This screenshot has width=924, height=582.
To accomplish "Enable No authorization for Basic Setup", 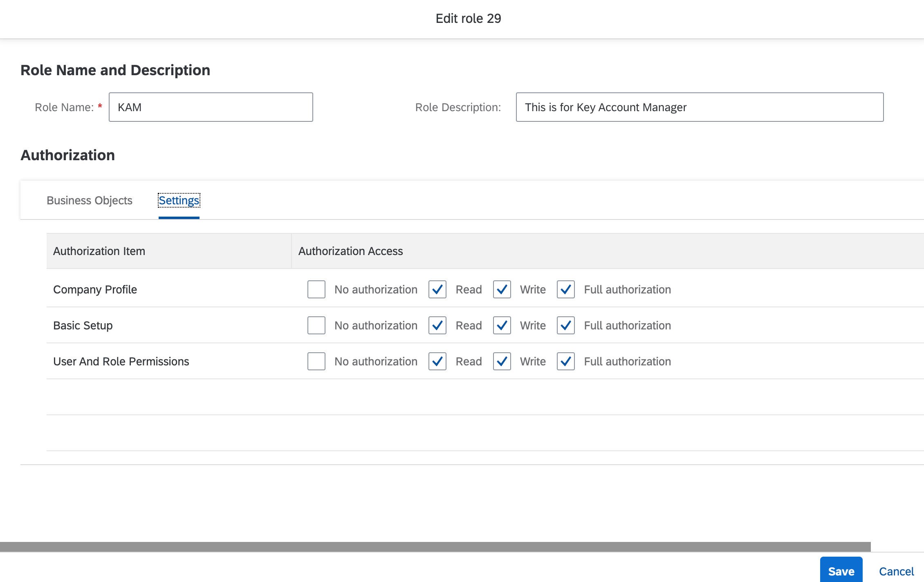I will 316,325.
